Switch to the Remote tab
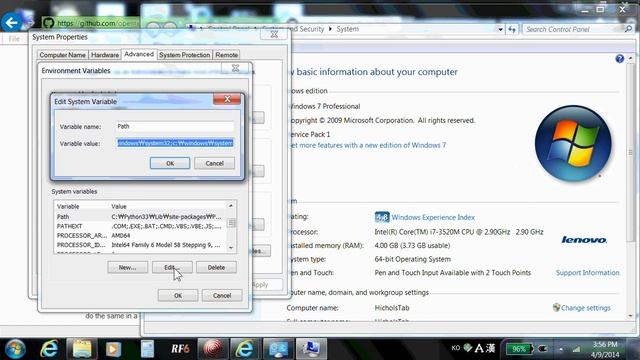640x360 pixels. point(227,55)
